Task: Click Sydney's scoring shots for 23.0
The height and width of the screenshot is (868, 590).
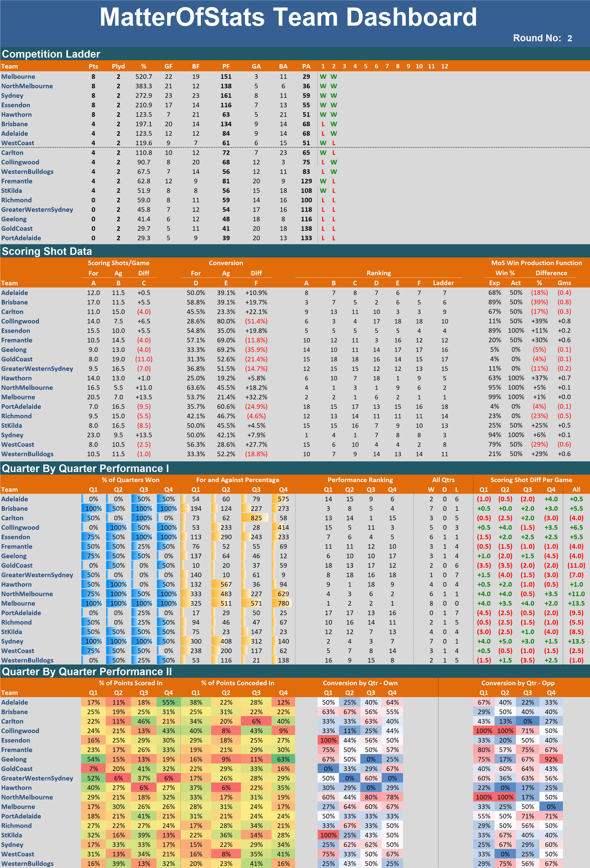Action: 93,435
